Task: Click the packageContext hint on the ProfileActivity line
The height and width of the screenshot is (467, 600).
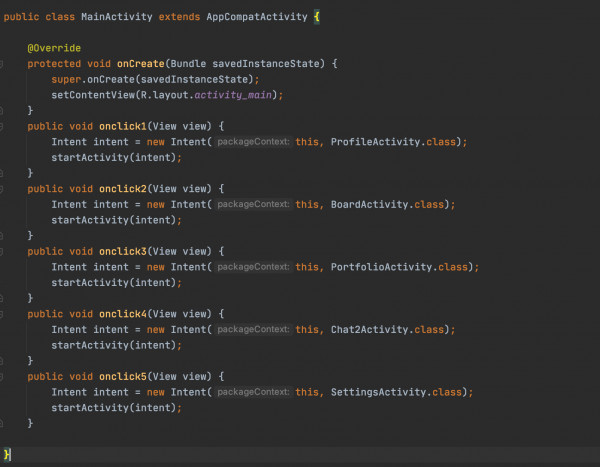Action: (253, 142)
